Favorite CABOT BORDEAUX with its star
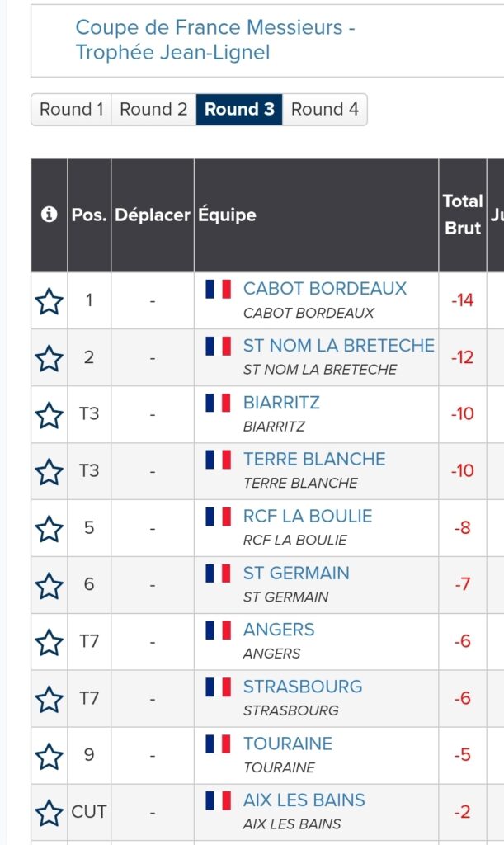 pos(49,301)
